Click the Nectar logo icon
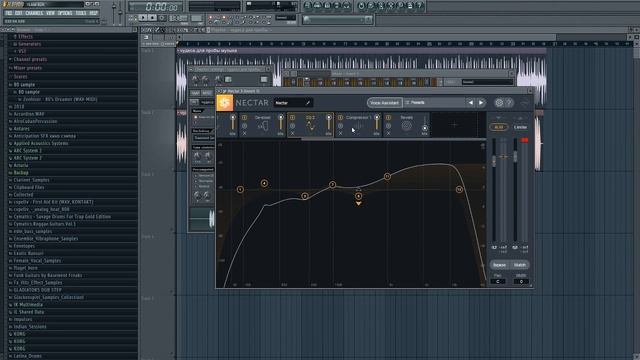The image size is (640, 360). coord(224,103)
